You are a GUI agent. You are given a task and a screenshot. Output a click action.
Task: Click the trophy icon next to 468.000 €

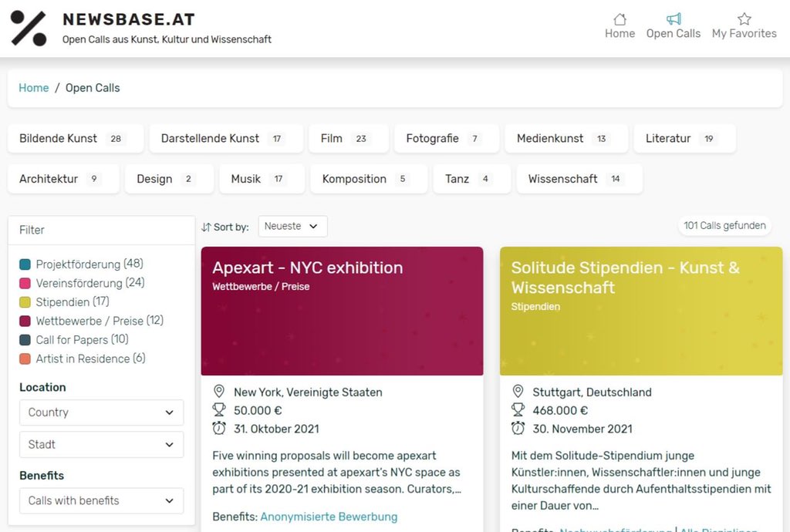(x=518, y=409)
